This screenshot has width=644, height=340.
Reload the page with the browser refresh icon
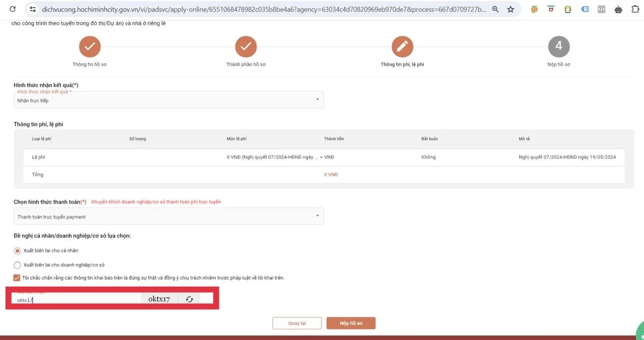coord(13,9)
